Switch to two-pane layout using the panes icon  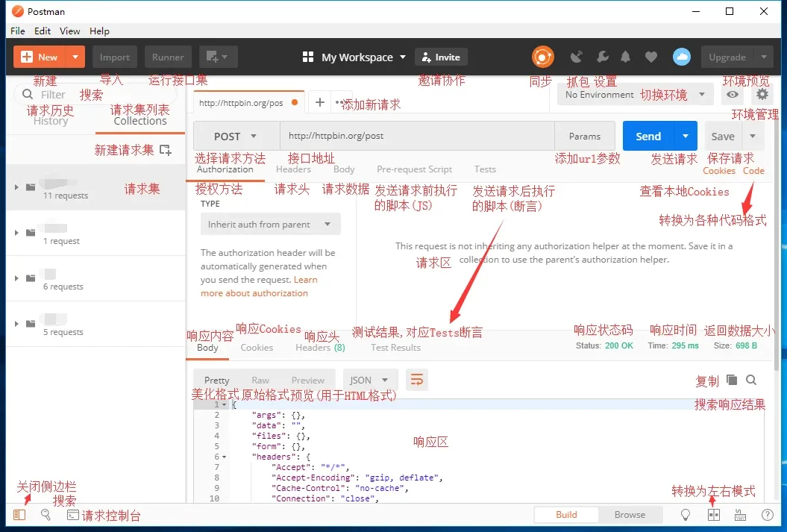(x=713, y=514)
